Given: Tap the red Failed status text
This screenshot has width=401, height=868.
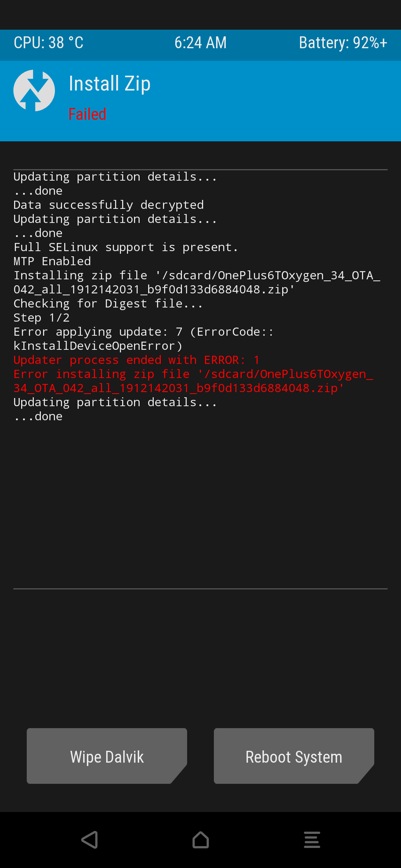Looking at the screenshot, I should click(87, 114).
